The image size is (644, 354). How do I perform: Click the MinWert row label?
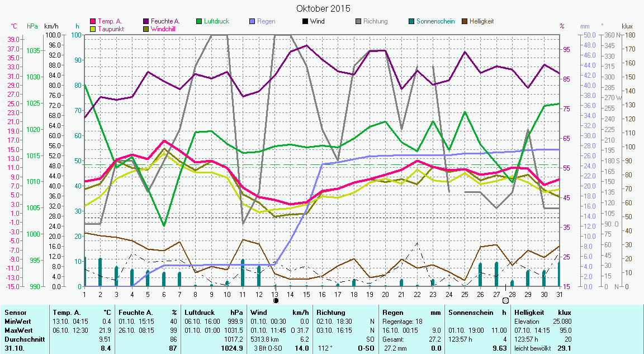[x=17, y=322]
